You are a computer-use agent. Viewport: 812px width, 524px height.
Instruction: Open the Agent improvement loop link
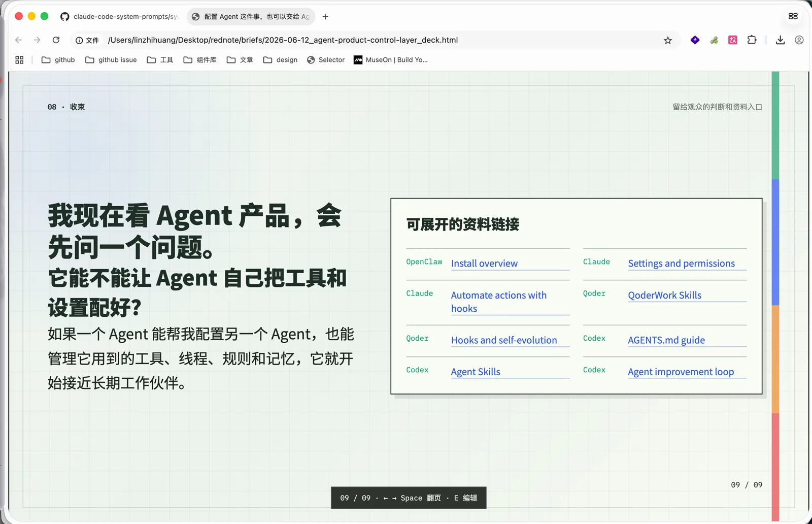pyautogui.click(x=681, y=372)
